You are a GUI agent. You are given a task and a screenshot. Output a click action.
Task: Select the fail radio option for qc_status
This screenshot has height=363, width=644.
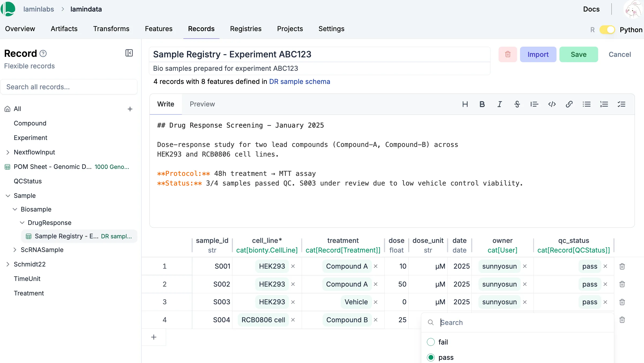(x=431, y=342)
